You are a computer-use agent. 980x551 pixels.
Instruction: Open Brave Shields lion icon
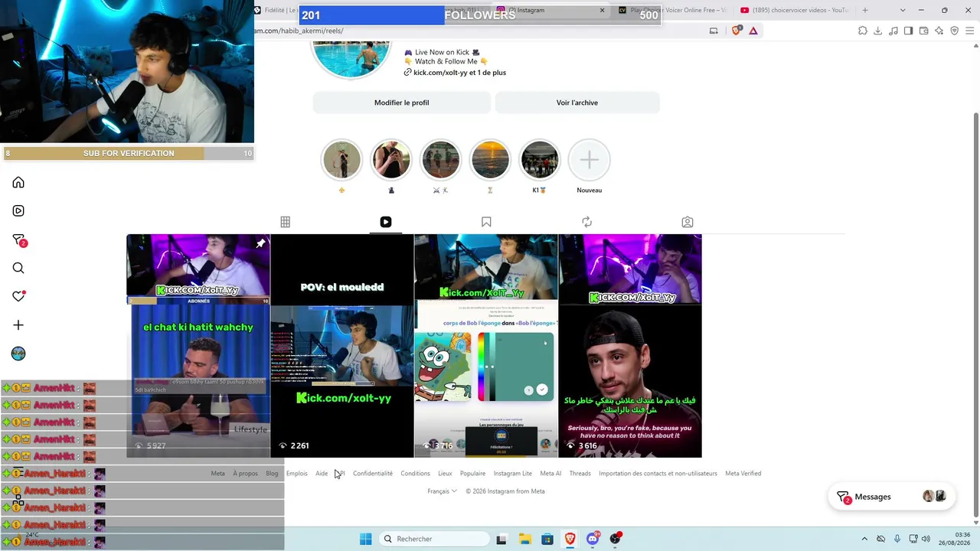[x=737, y=31]
